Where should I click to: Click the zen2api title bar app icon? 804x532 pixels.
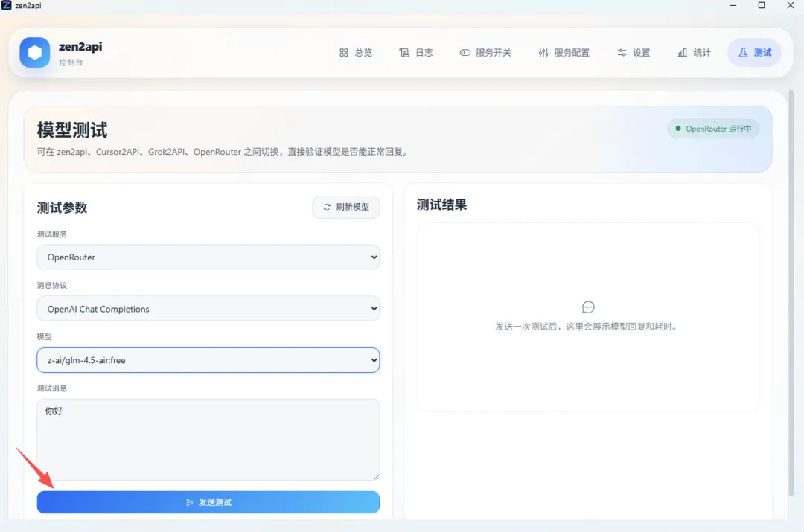(6, 6)
